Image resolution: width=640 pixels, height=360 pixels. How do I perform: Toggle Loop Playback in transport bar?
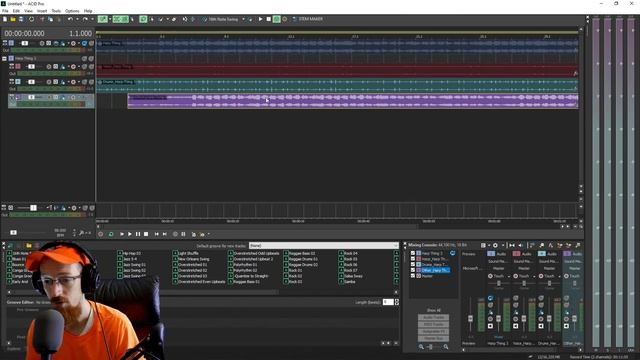pos(111,234)
